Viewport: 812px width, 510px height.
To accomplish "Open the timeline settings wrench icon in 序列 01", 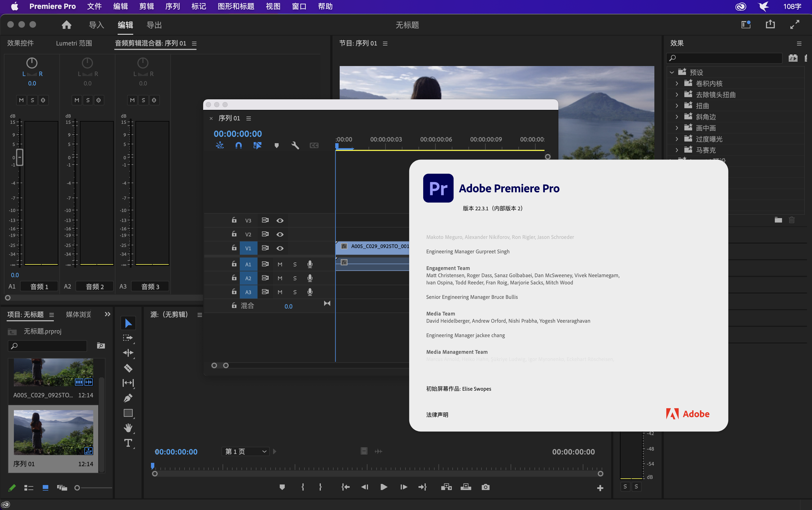I will 295,145.
